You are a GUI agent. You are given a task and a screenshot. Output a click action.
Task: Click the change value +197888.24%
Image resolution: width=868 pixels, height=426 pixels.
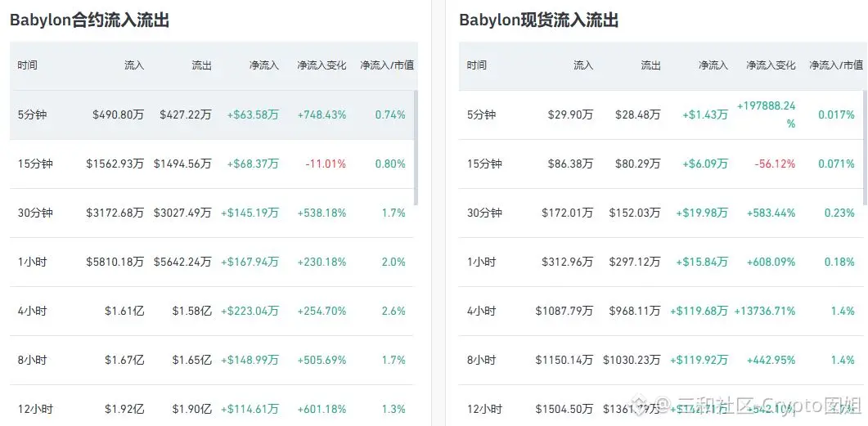coord(767,114)
